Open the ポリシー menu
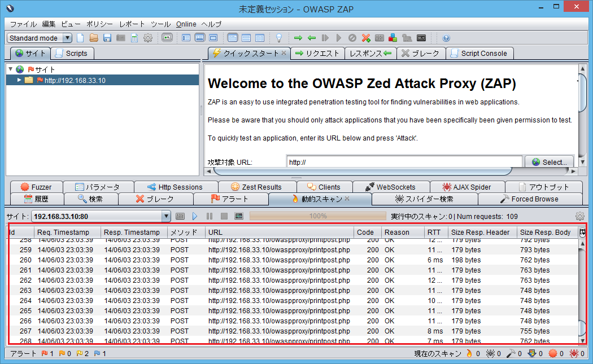593x364 pixels. coord(99,24)
